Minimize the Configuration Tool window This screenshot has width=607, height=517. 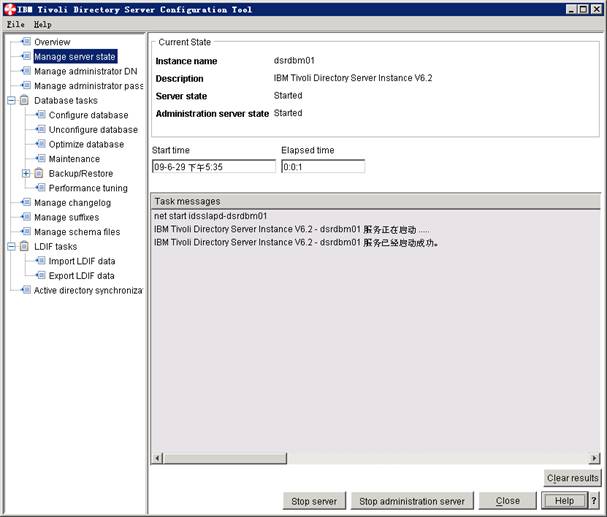tap(571, 9)
